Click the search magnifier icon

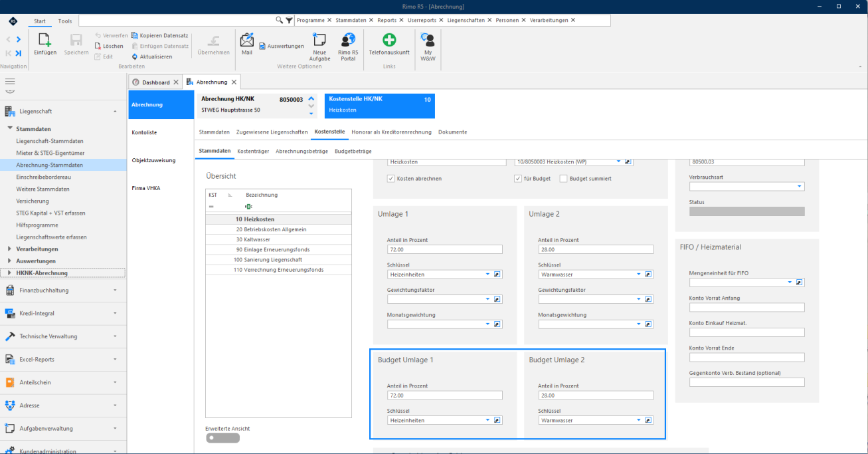tap(280, 21)
